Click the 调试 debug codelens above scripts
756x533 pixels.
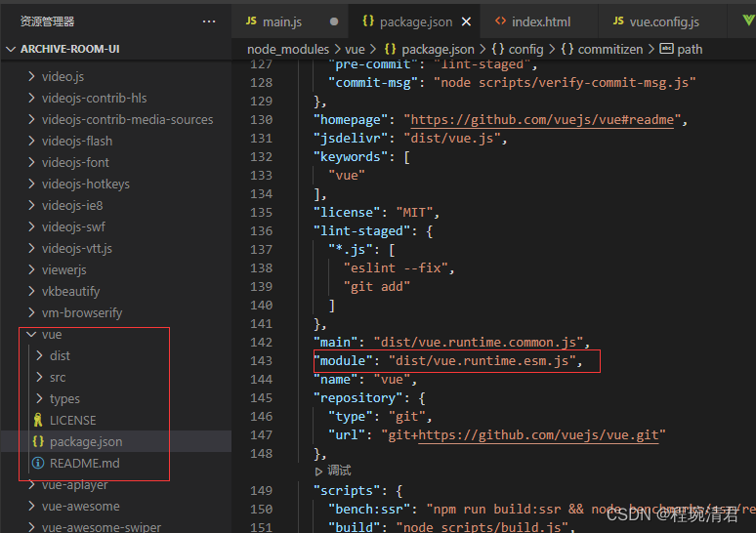(x=338, y=471)
